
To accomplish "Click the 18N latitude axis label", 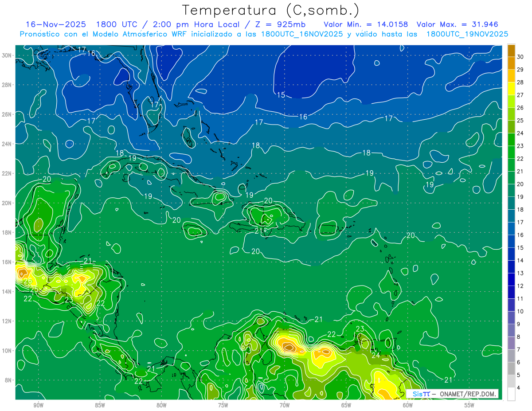I will click(7, 232).
